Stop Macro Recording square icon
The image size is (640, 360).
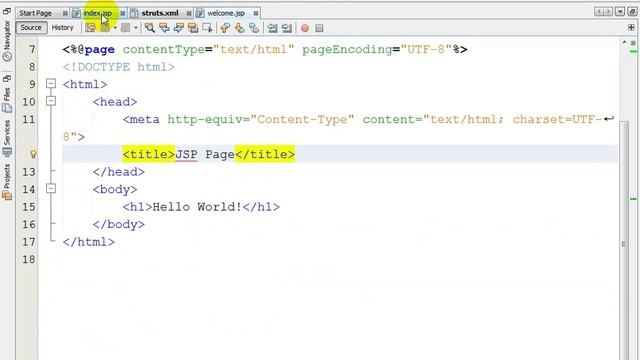tap(319, 28)
